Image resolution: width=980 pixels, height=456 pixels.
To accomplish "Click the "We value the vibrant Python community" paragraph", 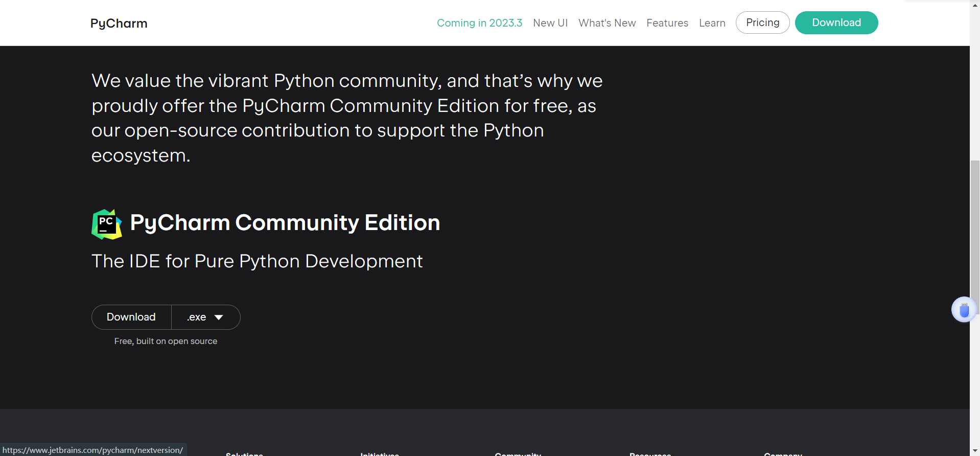I will pos(347,118).
